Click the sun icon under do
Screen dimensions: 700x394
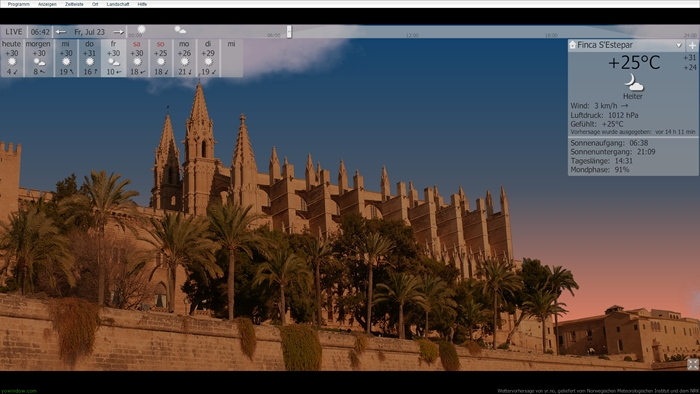[x=89, y=62]
